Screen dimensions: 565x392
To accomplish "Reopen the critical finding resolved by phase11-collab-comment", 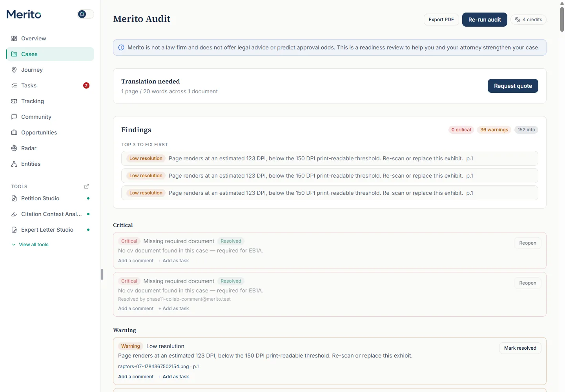I will [527, 283].
